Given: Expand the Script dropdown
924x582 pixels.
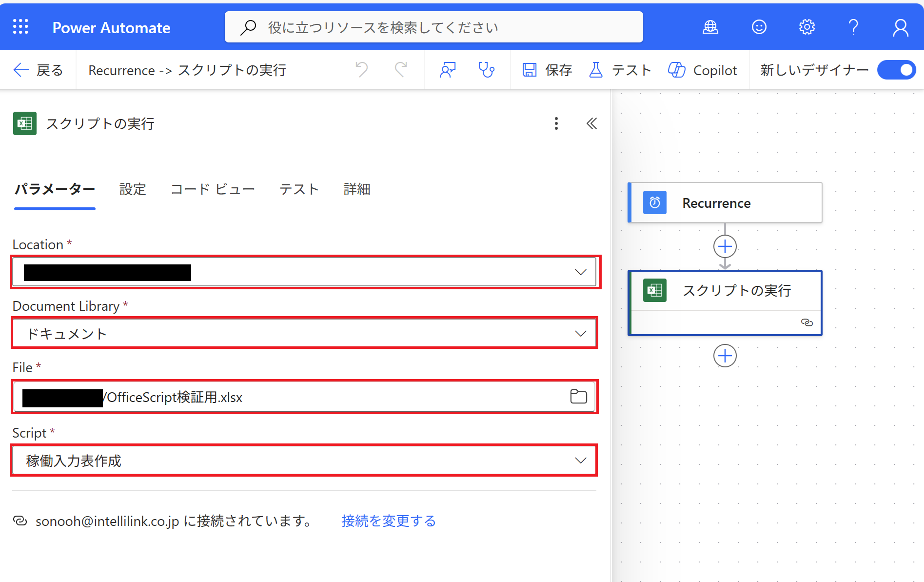Looking at the screenshot, I should 580,461.
